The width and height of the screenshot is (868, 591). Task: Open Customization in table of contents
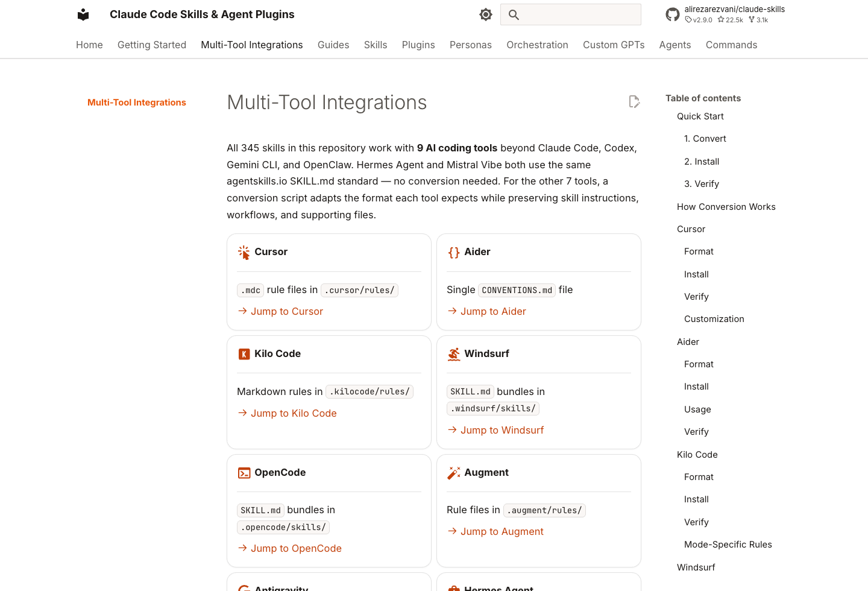(714, 319)
